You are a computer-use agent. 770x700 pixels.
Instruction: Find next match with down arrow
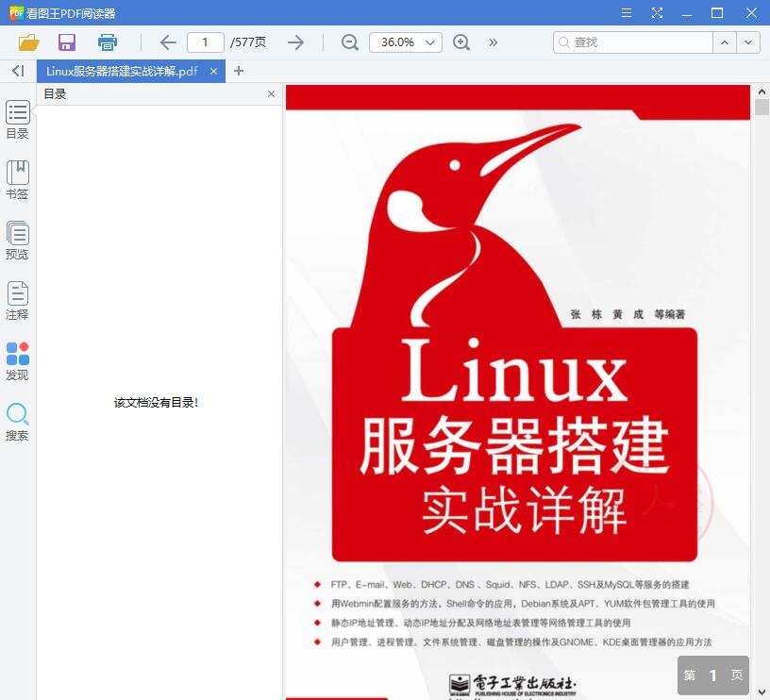[748, 42]
